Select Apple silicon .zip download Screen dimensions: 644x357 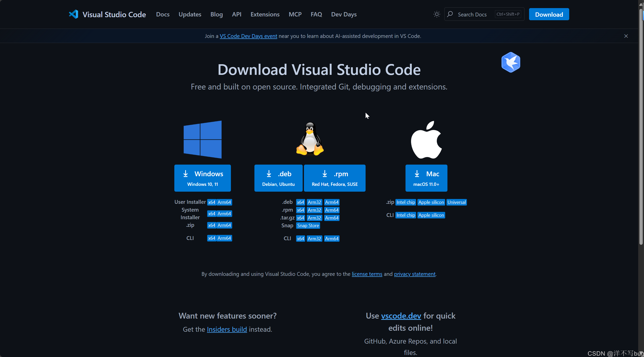pyautogui.click(x=431, y=202)
